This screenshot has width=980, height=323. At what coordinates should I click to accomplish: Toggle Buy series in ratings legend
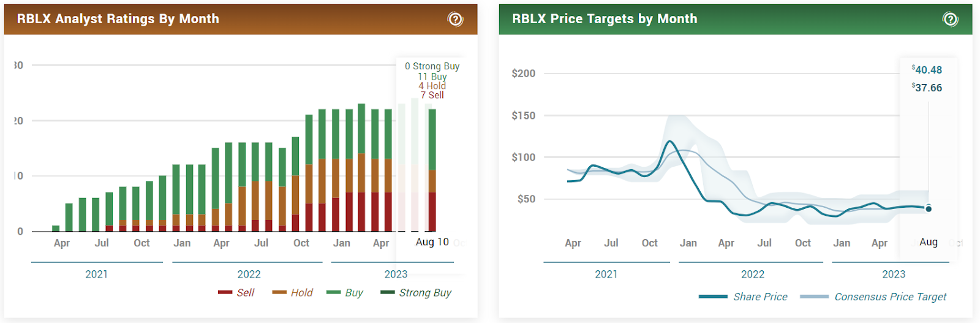345,292
